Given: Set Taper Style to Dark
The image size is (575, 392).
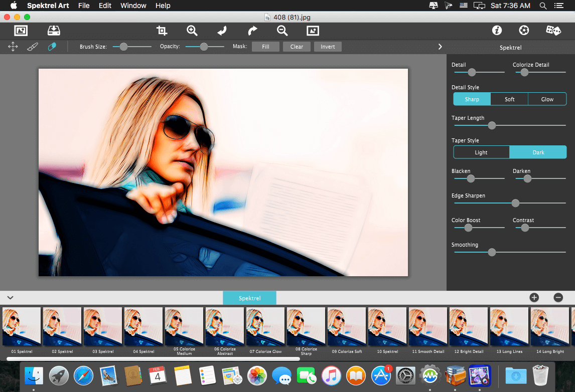Looking at the screenshot, I should 538,152.
